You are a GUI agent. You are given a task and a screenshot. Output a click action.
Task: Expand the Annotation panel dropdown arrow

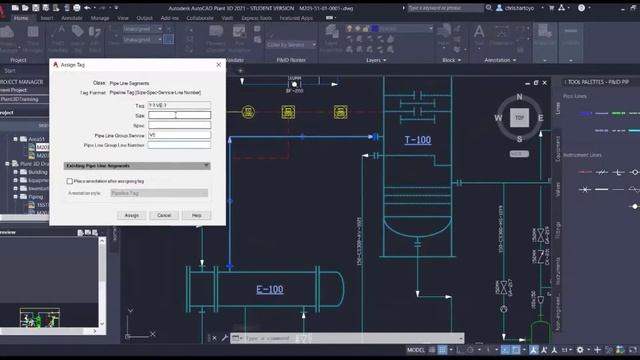coord(514,60)
